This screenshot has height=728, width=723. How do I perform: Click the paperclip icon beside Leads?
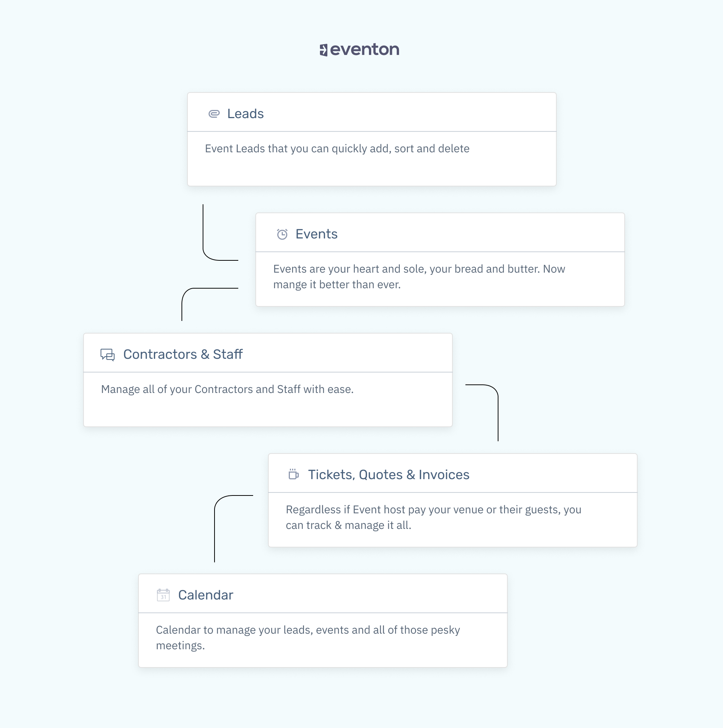tap(214, 114)
